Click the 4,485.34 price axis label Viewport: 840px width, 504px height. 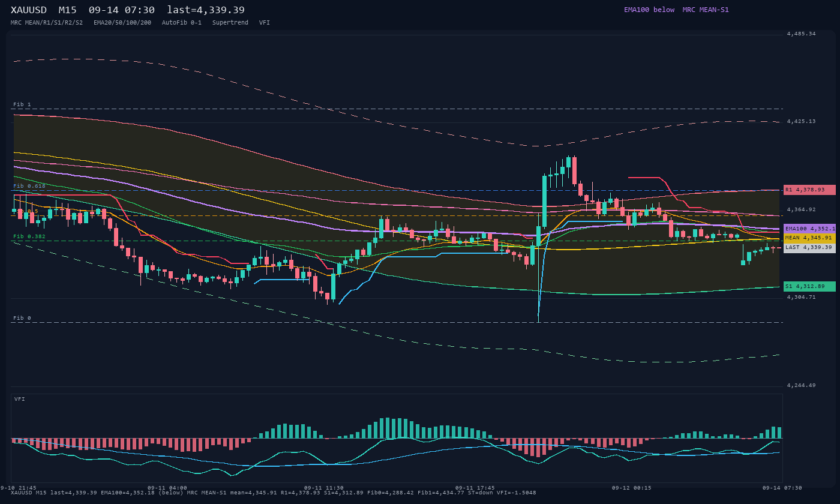click(802, 34)
